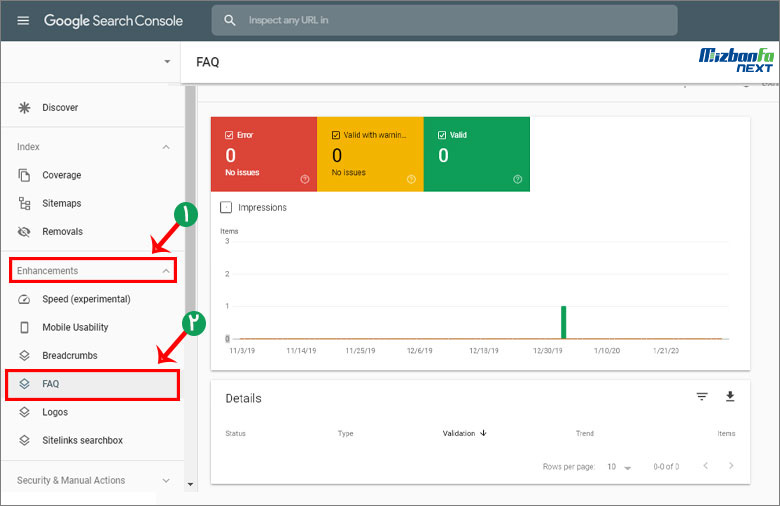Open the Removals page
Image resolution: width=780 pixels, height=506 pixels.
62,231
